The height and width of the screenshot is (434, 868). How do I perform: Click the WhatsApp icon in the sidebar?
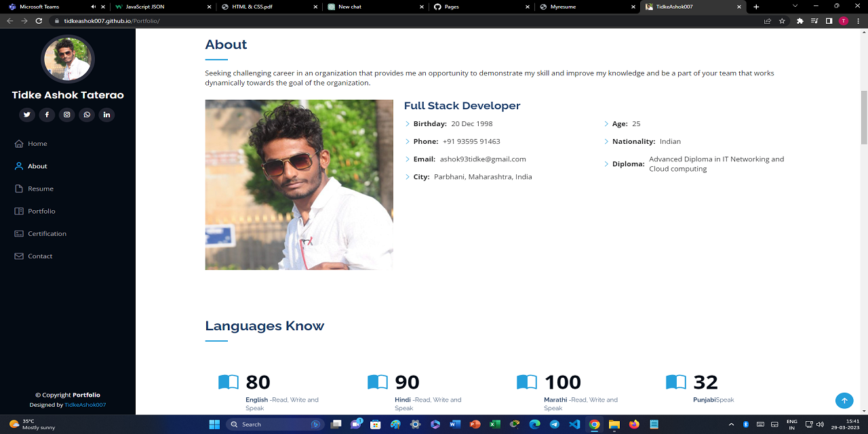[86, 114]
